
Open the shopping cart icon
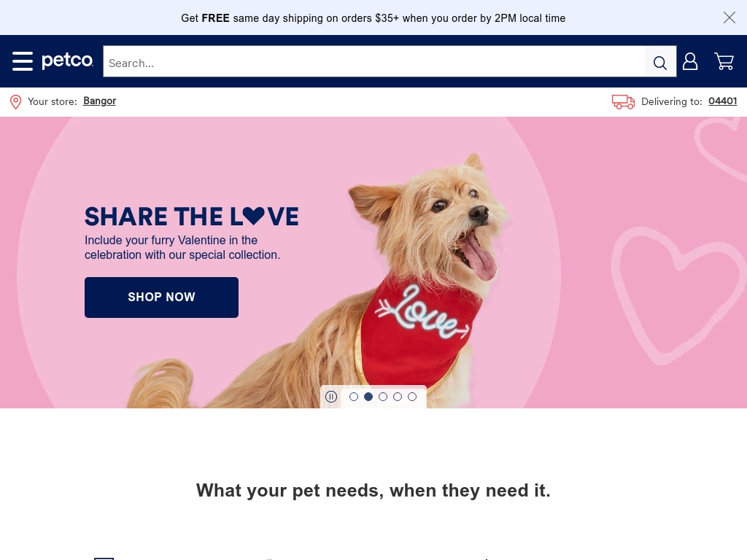(724, 61)
